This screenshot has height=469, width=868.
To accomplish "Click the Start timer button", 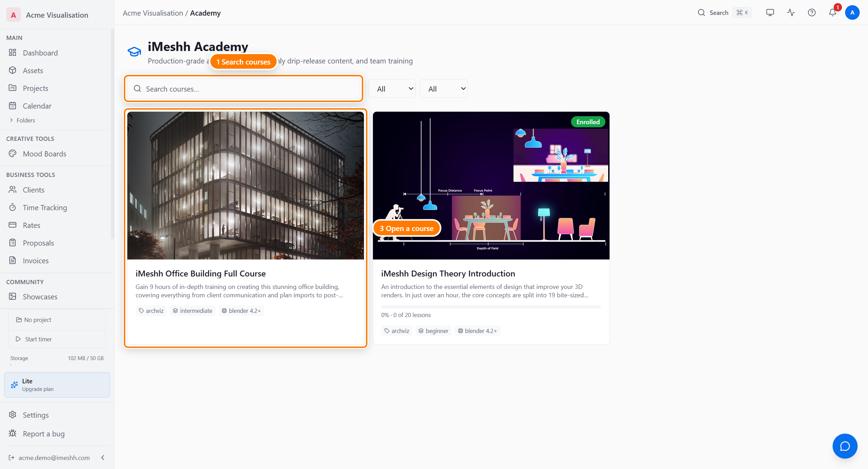I will [57, 339].
